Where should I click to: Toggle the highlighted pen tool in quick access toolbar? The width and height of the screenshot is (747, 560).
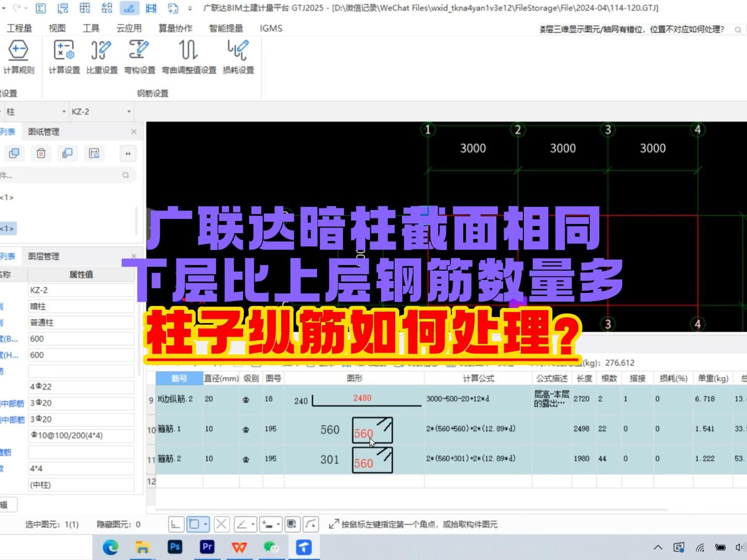click(x=129, y=8)
